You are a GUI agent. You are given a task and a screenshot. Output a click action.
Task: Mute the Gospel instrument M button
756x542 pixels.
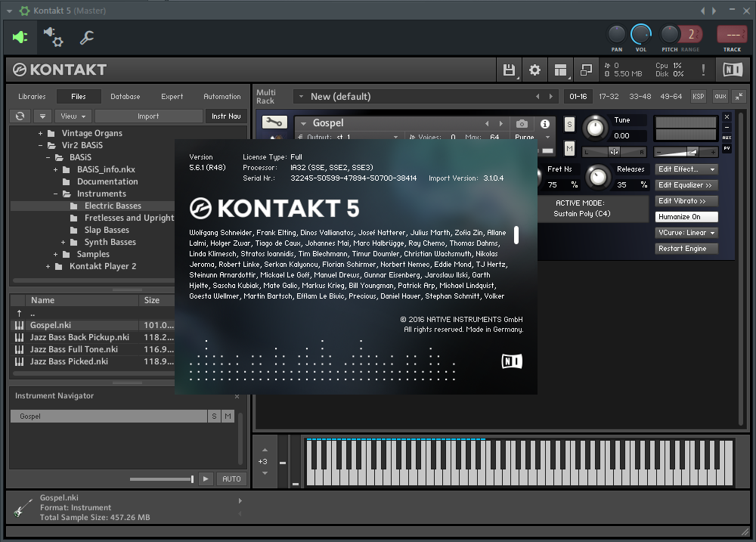click(x=569, y=148)
